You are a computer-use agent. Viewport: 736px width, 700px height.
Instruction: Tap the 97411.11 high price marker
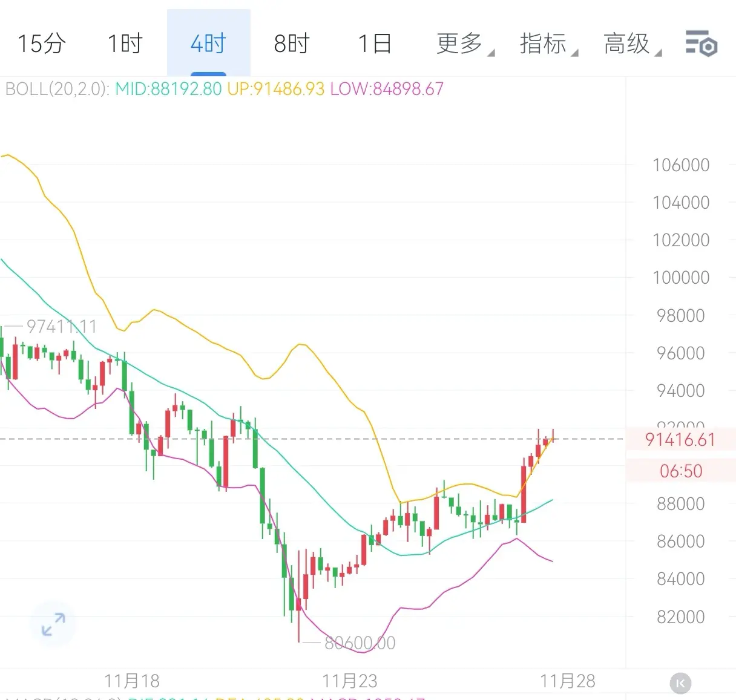[x=61, y=327]
